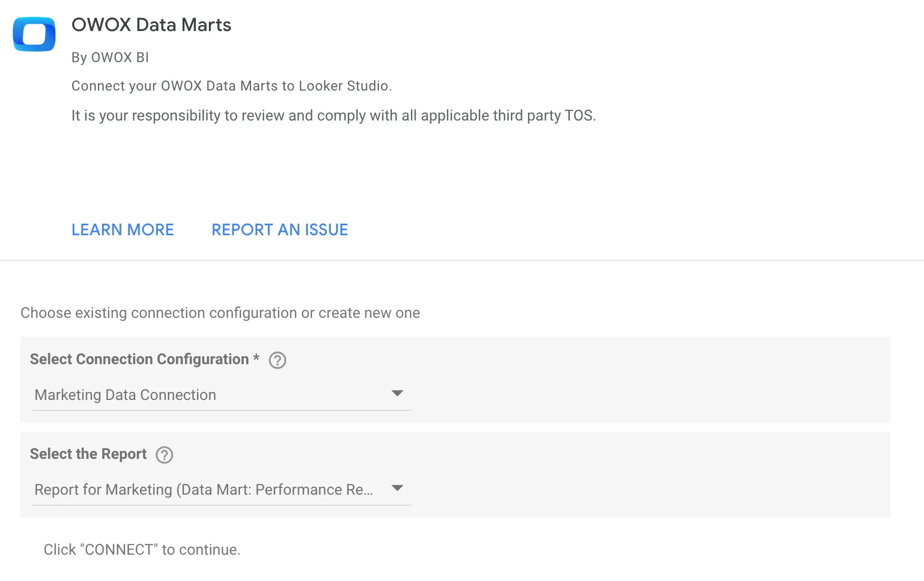Click the OWOX Data Marts title

(x=151, y=25)
